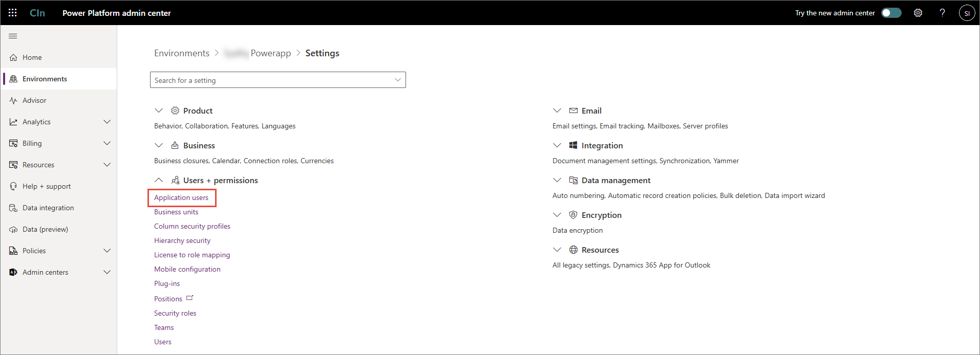Open Help + support in sidebar
Image resolution: width=980 pixels, height=355 pixels.
[x=59, y=186]
